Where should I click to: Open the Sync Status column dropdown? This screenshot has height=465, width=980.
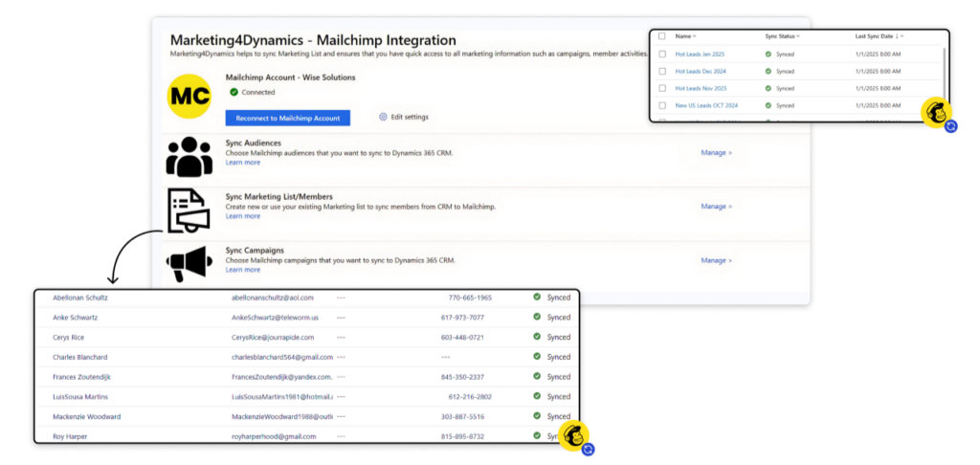pyautogui.click(x=798, y=36)
